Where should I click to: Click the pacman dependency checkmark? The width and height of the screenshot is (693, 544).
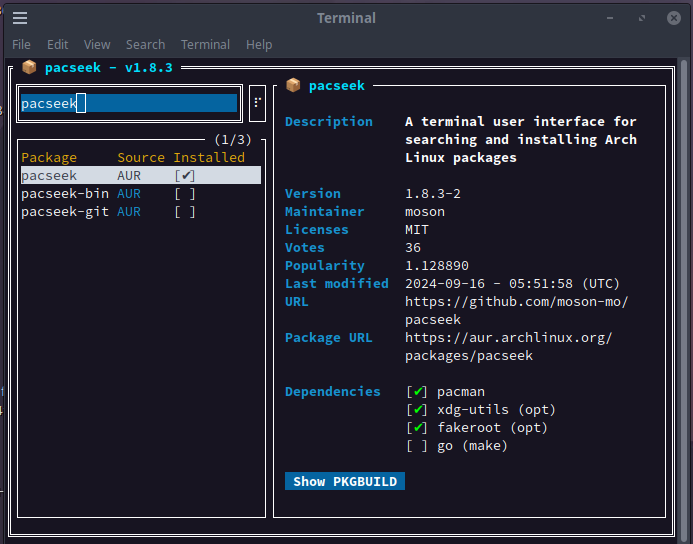[x=417, y=392]
